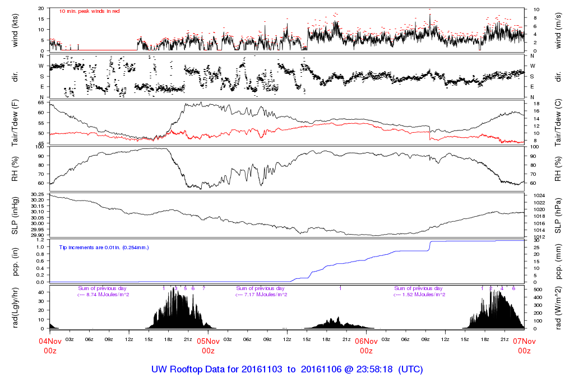Image resolution: width=574 pixels, height=392 pixels.
Task: Click the right 'pcp. (mm)' axis label
Action: 558,262
